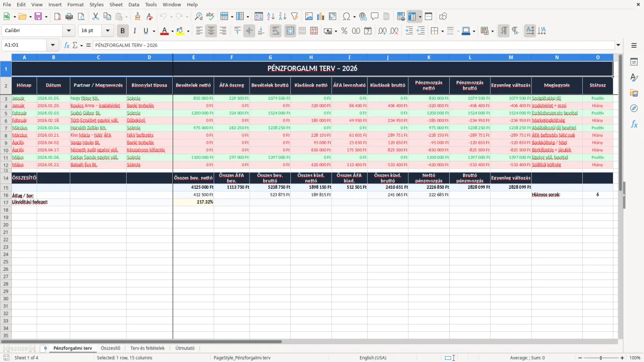Sort descending

click(283, 17)
